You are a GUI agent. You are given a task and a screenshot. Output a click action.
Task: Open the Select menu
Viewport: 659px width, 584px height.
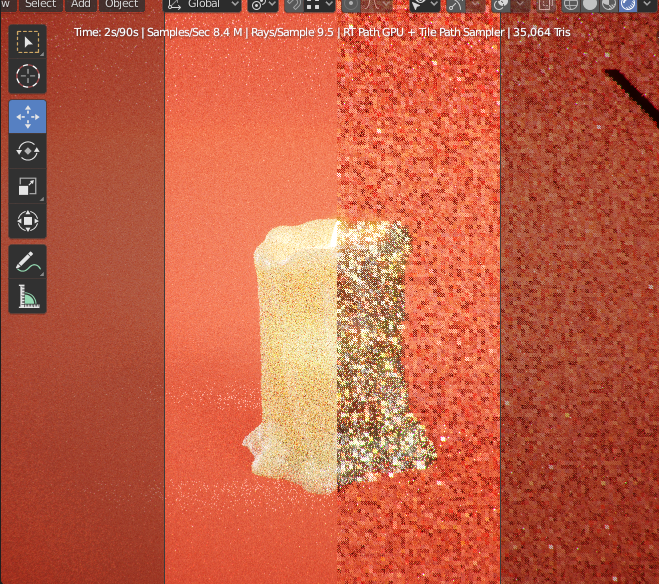coord(40,4)
